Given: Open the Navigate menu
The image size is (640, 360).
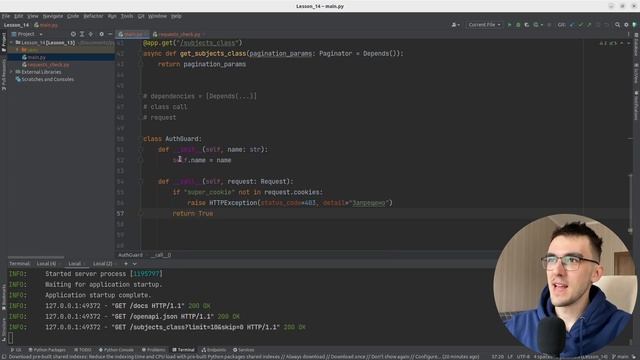Looking at the screenshot, I should pos(53,16).
